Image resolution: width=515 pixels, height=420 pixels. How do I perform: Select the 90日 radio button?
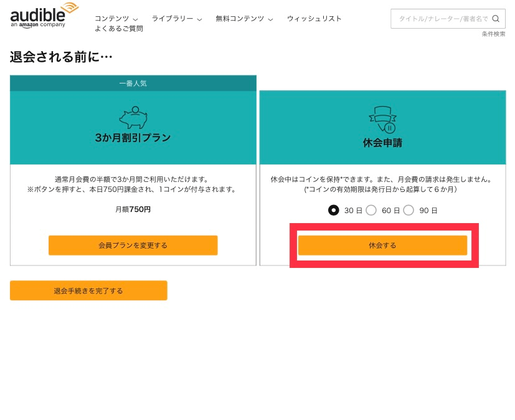409,210
